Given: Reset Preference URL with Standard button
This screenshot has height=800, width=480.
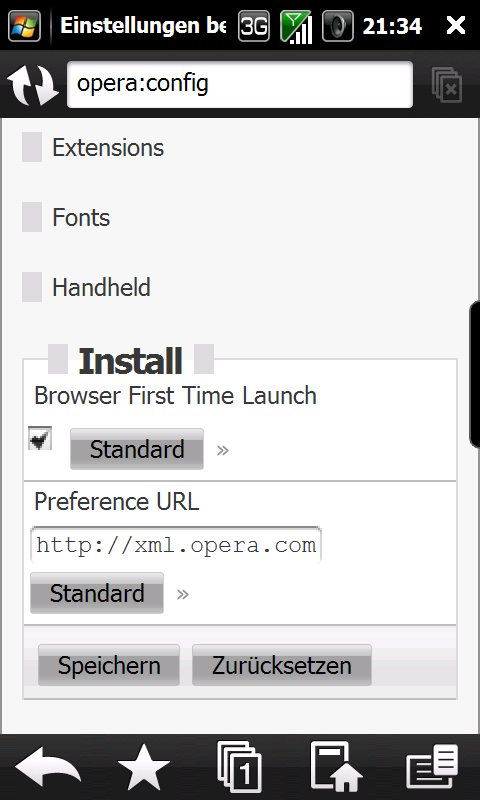Looking at the screenshot, I should tap(97, 593).
